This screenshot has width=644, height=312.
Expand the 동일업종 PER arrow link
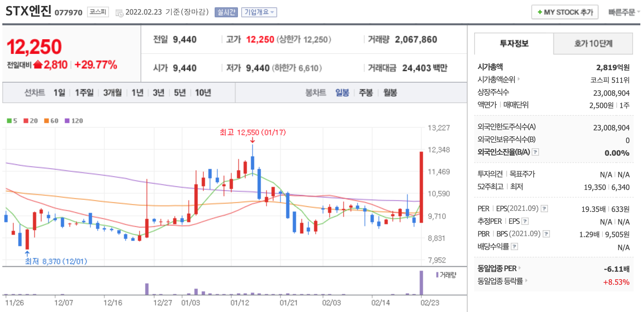coord(519,268)
